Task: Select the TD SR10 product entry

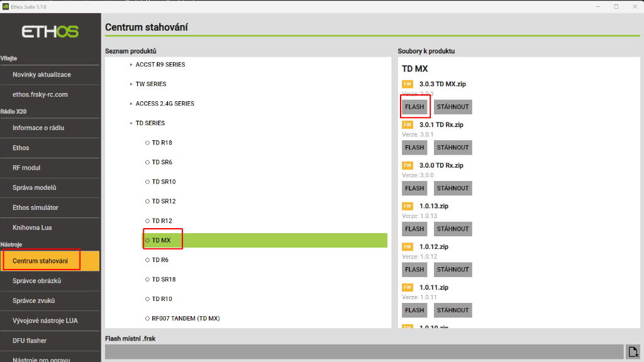Action: click(164, 182)
